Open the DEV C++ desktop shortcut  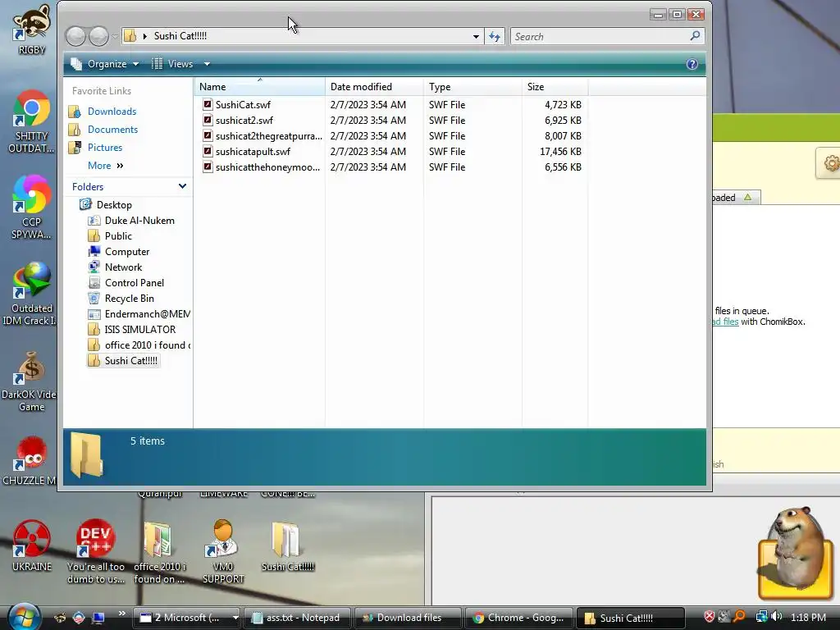pos(95,552)
